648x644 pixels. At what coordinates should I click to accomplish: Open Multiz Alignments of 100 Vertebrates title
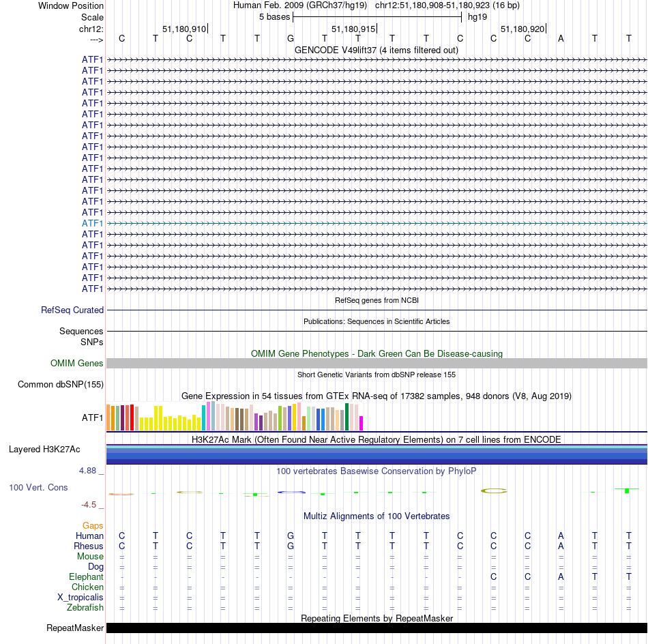[x=377, y=516]
